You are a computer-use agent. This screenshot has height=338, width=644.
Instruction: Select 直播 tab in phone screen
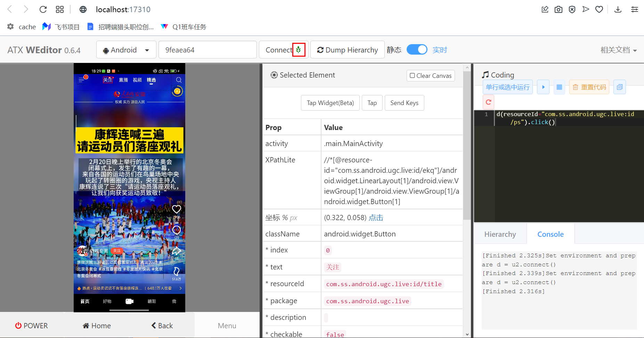click(x=123, y=80)
